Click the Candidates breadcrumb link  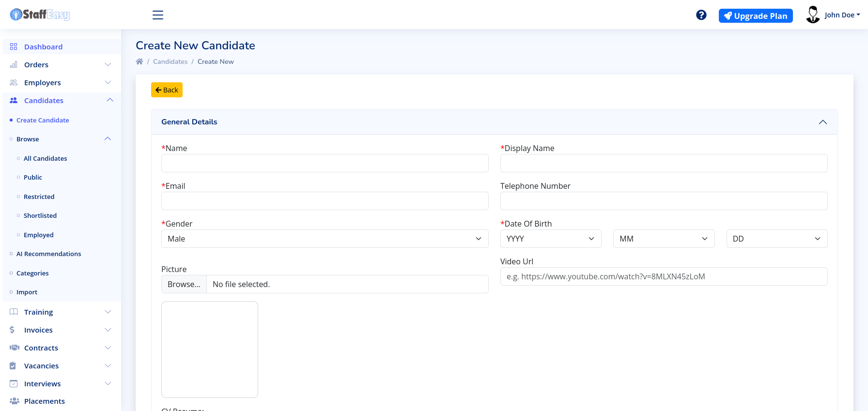[170, 61]
